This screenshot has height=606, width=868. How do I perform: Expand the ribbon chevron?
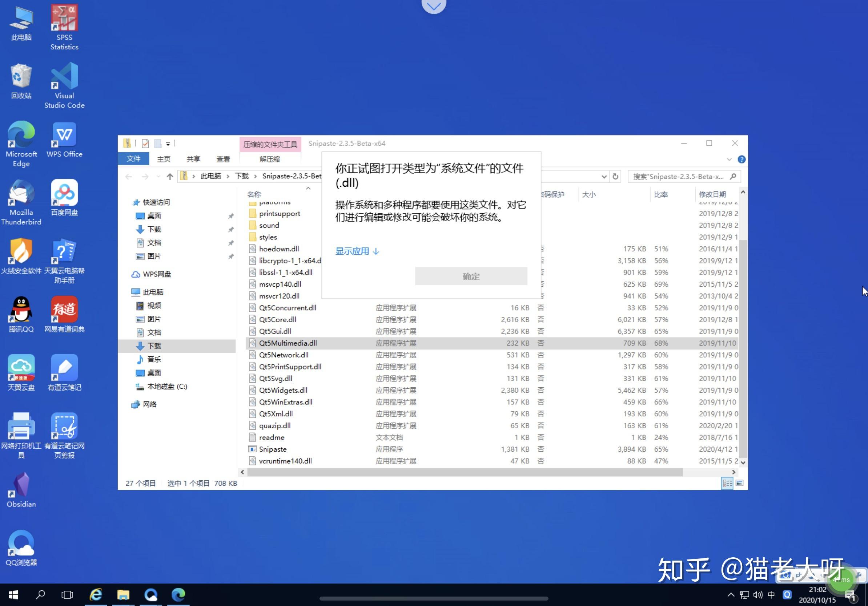(729, 159)
